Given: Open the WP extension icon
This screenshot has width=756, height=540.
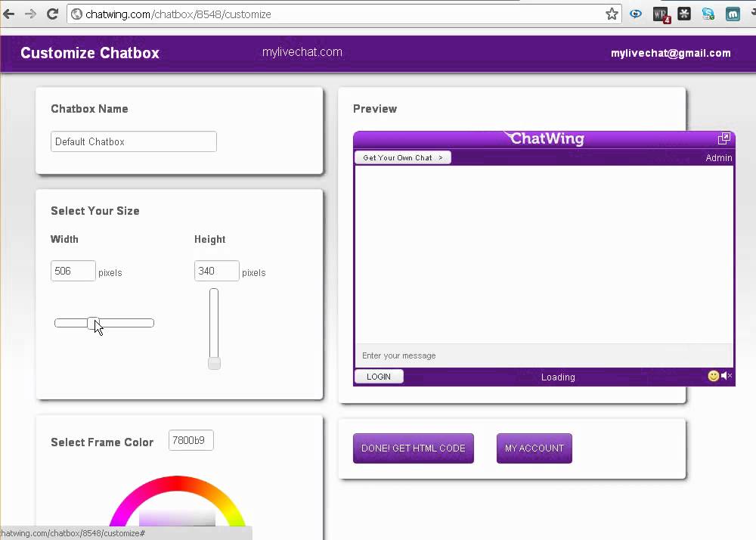Looking at the screenshot, I should tap(661, 14).
